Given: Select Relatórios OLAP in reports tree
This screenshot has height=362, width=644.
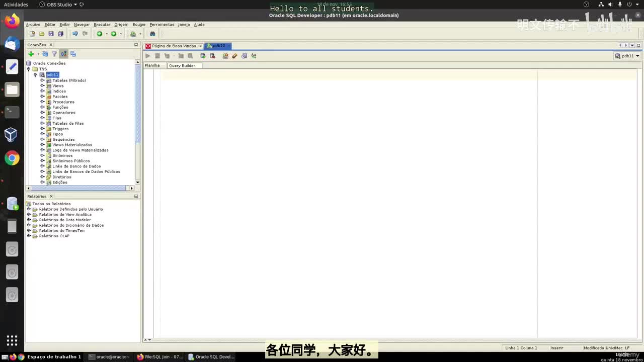Looking at the screenshot, I should coord(54,236).
